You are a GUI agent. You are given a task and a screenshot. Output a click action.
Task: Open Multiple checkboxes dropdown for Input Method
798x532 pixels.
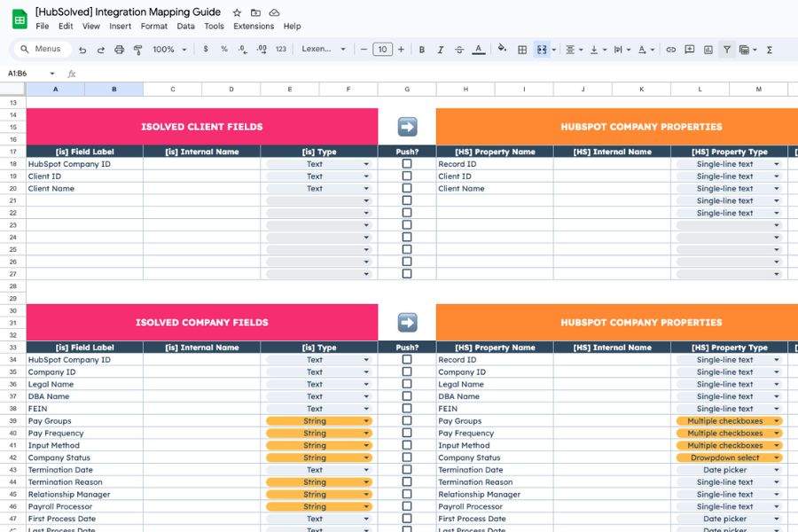730,445
